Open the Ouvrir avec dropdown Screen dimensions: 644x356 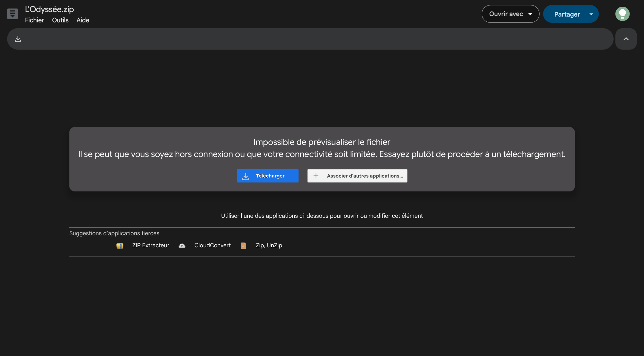click(510, 14)
